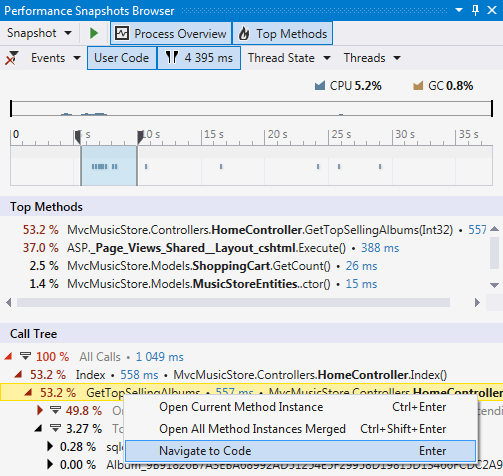Expand the 0.28 % sql node
Viewport: 503px width, 476px height.
(50, 446)
